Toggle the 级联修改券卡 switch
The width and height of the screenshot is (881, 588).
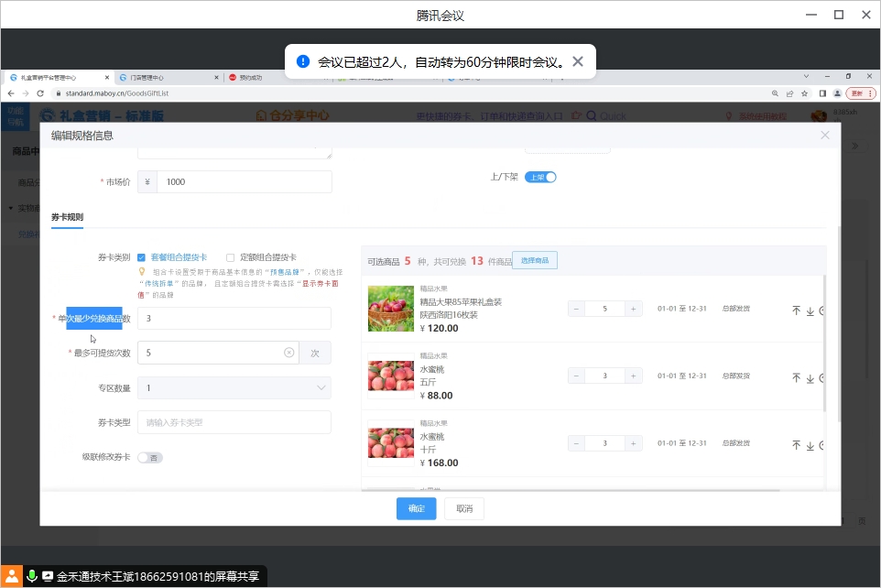pos(150,457)
